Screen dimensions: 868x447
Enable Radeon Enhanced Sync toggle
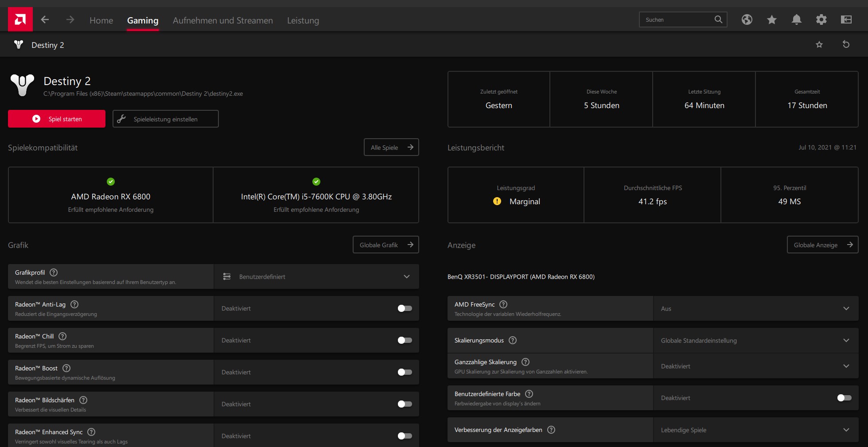pyautogui.click(x=405, y=436)
